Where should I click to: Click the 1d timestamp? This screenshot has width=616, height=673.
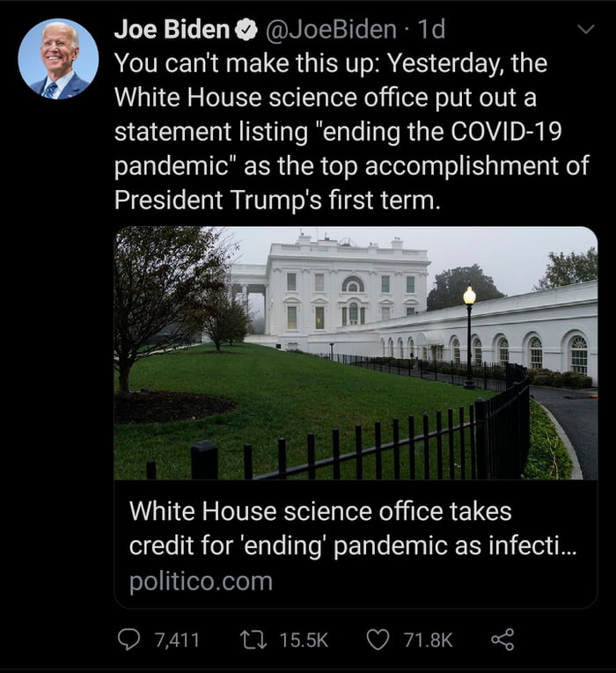tap(430, 30)
